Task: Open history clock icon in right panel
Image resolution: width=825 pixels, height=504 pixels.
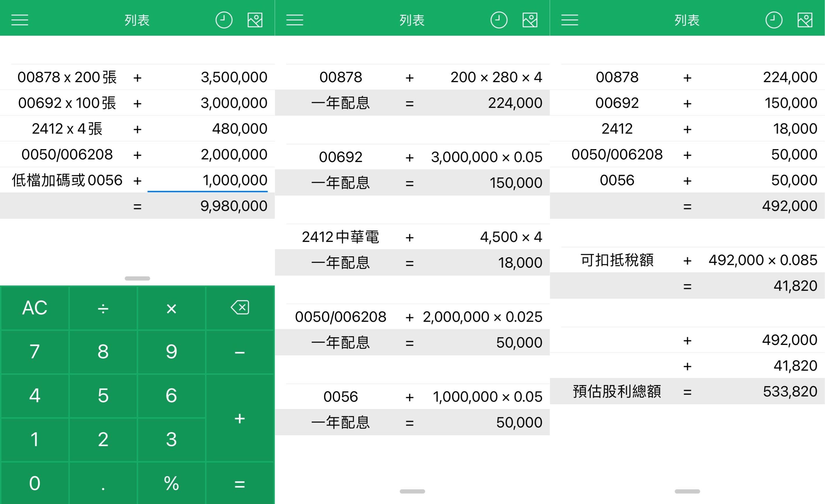Action: [x=773, y=20]
